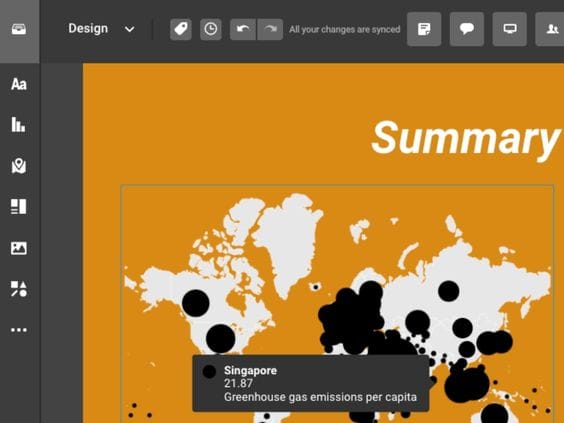
Task: Click the chevron next to Design
Action: [129, 29]
